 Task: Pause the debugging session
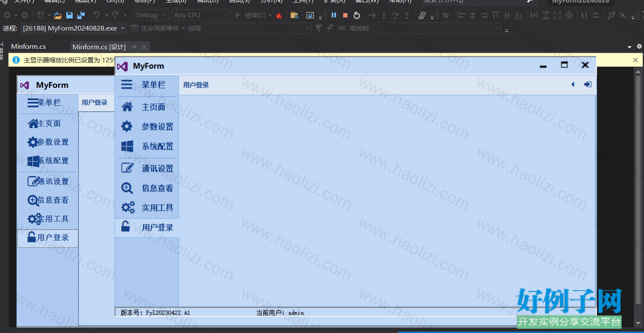point(334,15)
